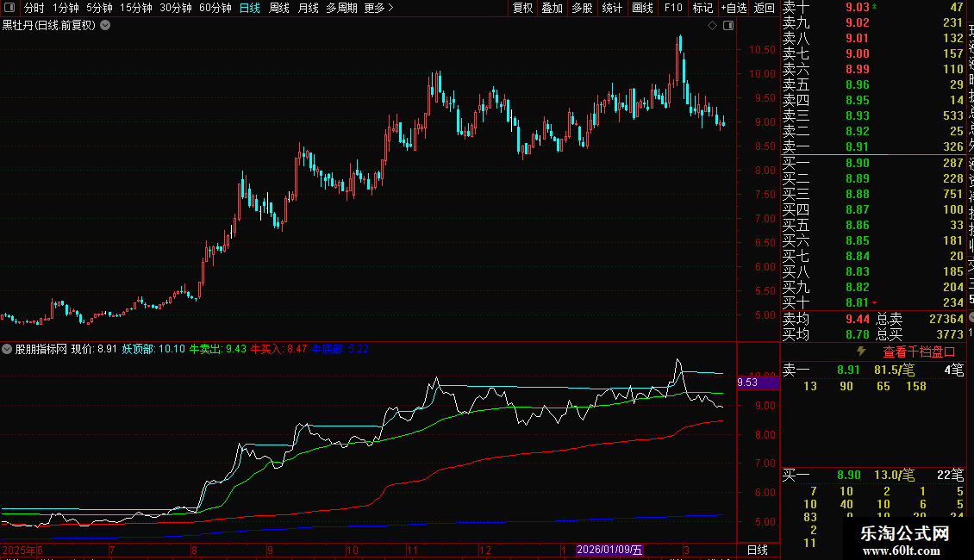Click the 牛买入 indicator value
The width and height of the screenshot is (974, 560).
point(278,349)
